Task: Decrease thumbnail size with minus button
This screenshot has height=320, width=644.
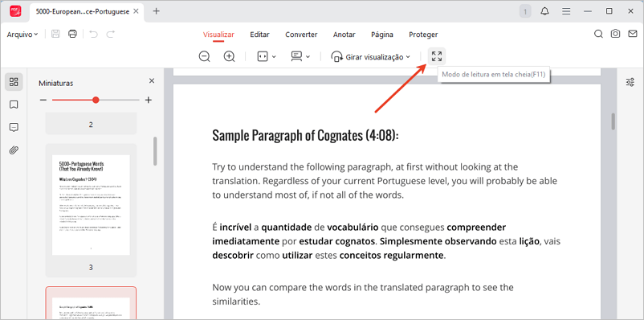Action: pos(43,100)
